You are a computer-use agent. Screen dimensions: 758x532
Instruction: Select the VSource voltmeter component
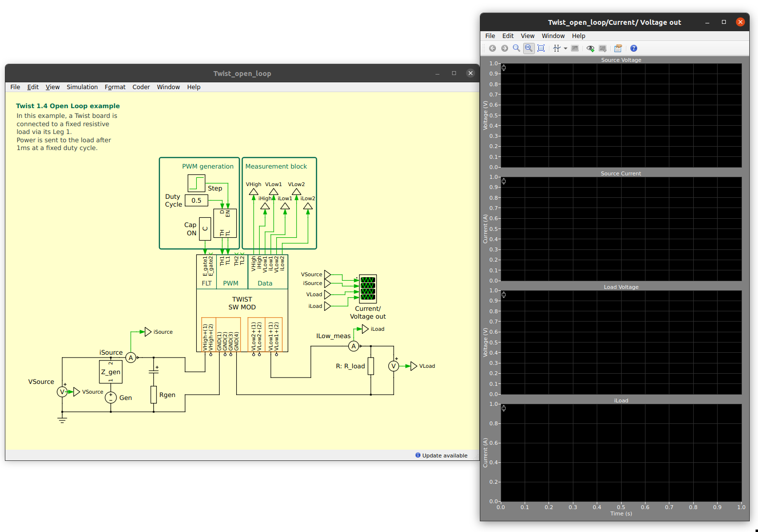click(62, 392)
